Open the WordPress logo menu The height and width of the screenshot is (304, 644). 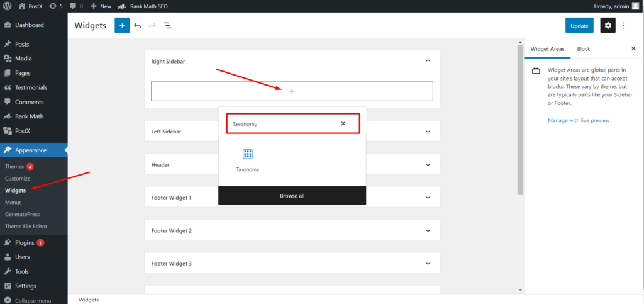click(7, 6)
